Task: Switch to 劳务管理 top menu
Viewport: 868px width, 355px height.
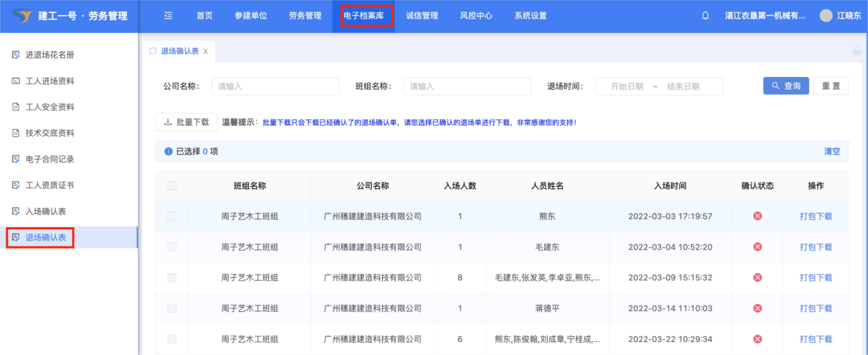Action: point(305,16)
